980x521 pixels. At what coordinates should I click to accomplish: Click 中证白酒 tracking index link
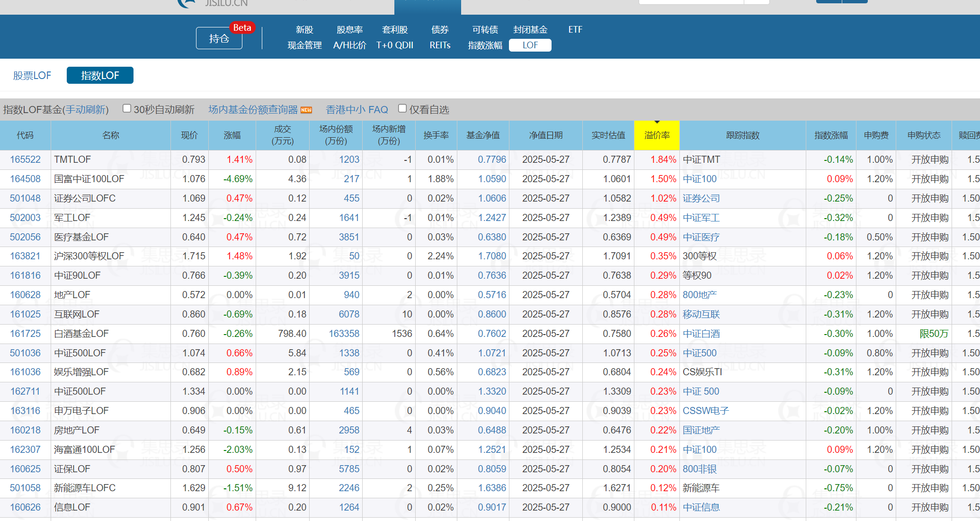coord(701,334)
